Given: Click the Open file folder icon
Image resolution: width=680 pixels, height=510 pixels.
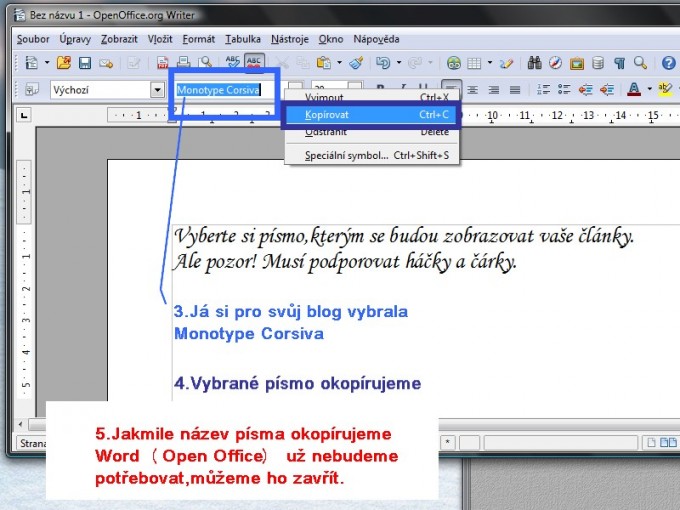Looking at the screenshot, I should [x=64, y=63].
